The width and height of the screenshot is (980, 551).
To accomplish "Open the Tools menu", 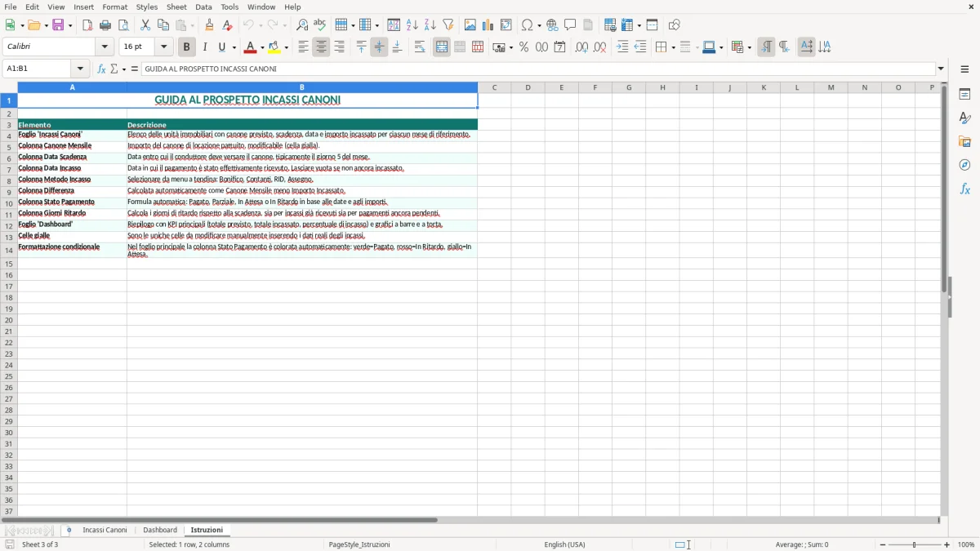I will (x=229, y=7).
